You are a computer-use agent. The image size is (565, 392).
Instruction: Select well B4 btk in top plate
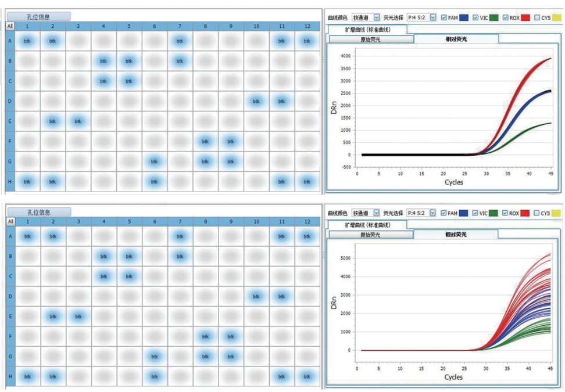103,61
